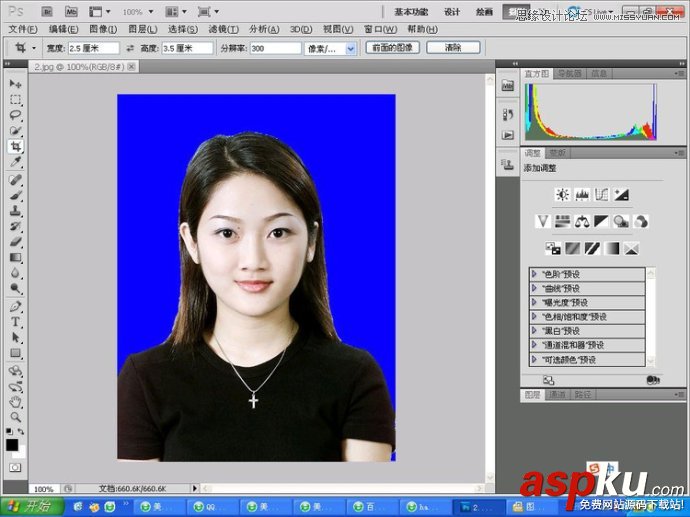Viewport: 690px width, 517px height.
Task: Select the Clone Stamp tool
Action: [15, 211]
